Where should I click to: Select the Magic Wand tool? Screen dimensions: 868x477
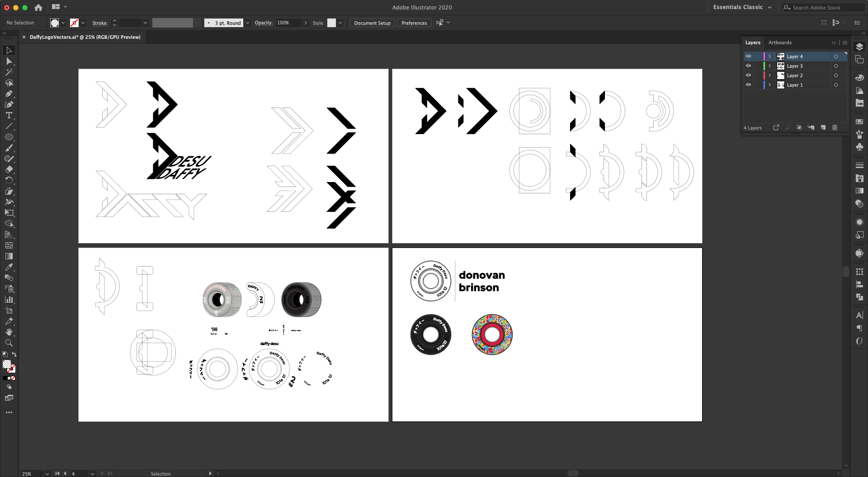(x=9, y=72)
